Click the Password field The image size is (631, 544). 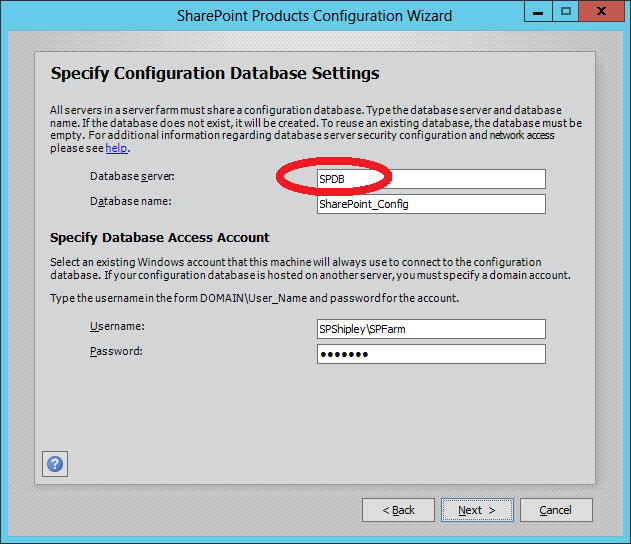pos(431,354)
